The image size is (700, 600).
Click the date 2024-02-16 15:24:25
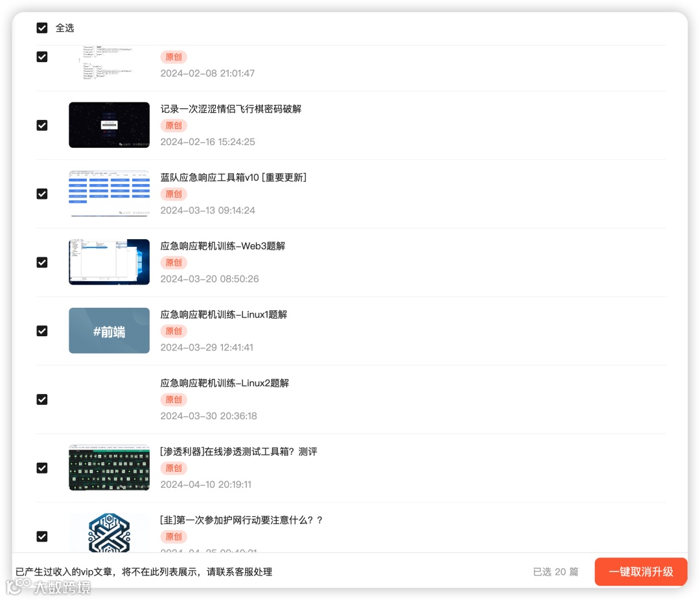(208, 142)
